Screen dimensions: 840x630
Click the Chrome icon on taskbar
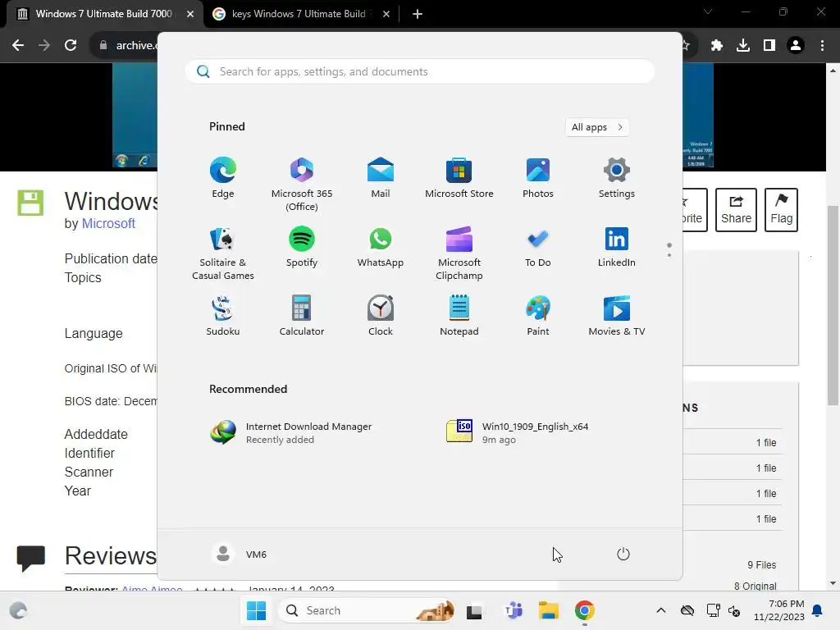pyautogui.click(x=584, y=610)
